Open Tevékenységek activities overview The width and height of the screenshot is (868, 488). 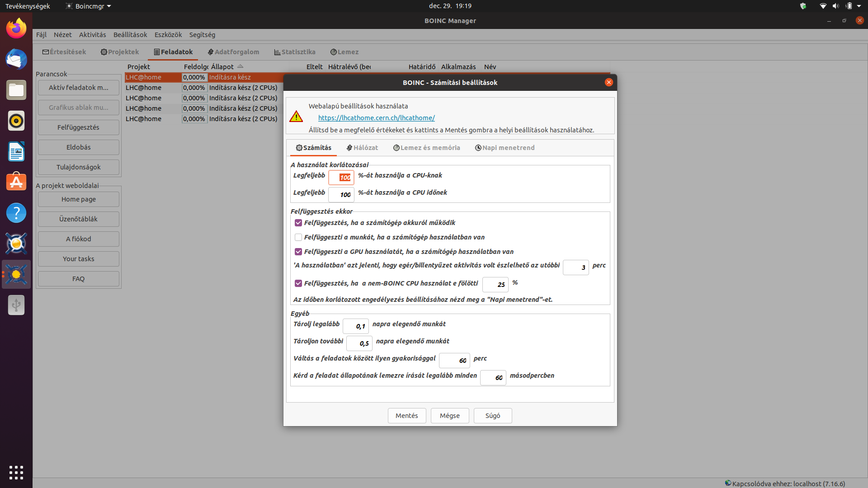pos(28,6)
